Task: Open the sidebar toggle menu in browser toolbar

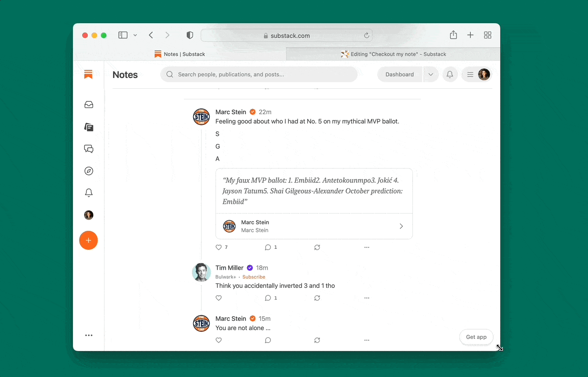Action: pos(123,35)
